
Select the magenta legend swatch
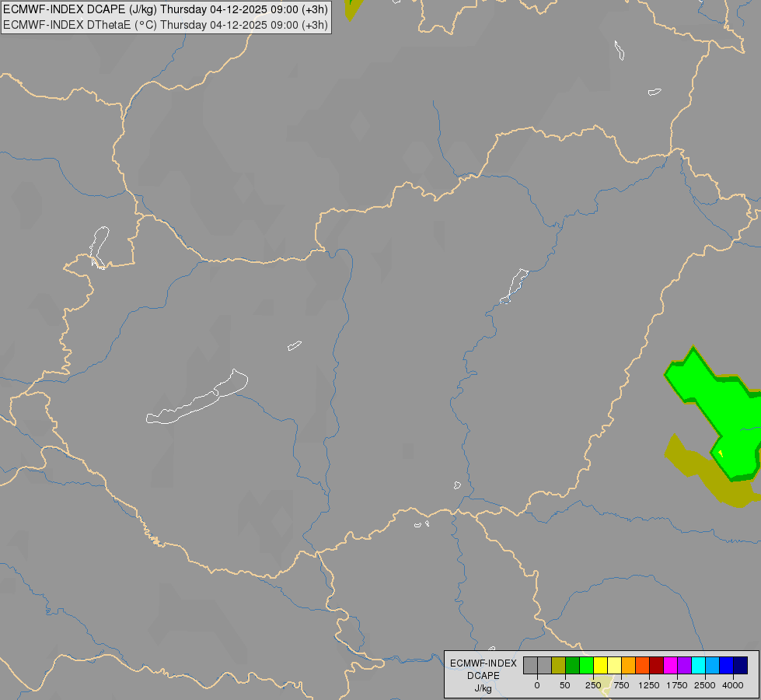click(671, 666)
